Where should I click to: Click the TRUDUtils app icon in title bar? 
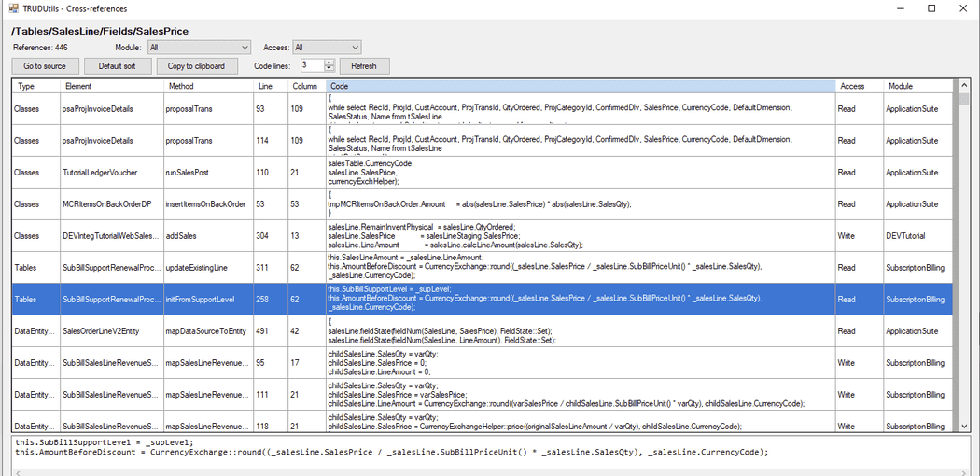coord(12,8)
